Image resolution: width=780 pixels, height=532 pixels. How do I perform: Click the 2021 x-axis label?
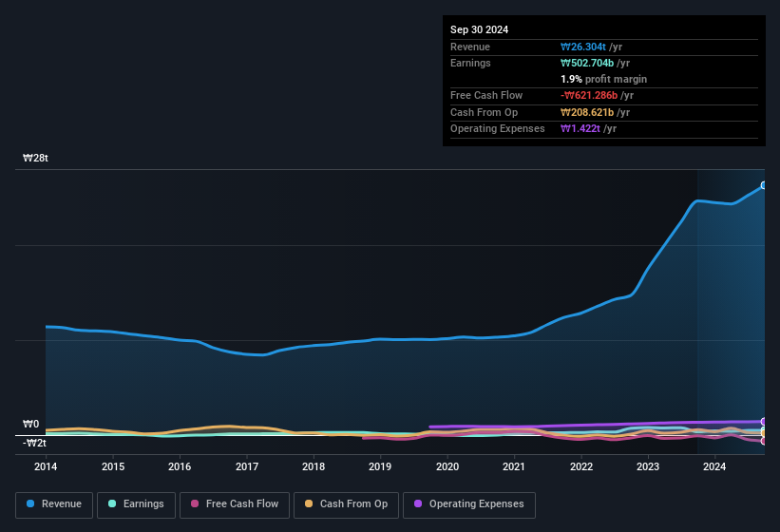[514, 466]
